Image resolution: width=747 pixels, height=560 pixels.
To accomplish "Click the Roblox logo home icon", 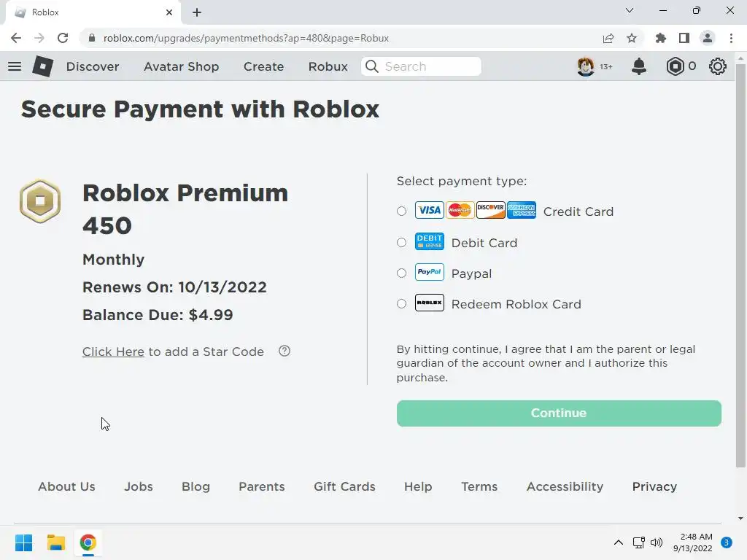I will [x=43, y=66].
